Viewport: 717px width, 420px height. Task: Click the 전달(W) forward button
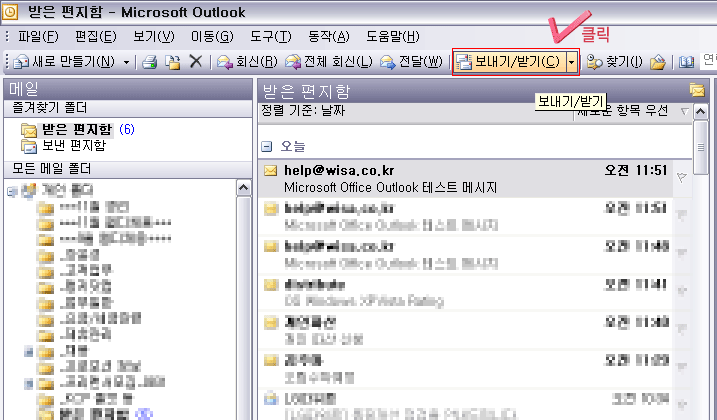click(411, 62)
